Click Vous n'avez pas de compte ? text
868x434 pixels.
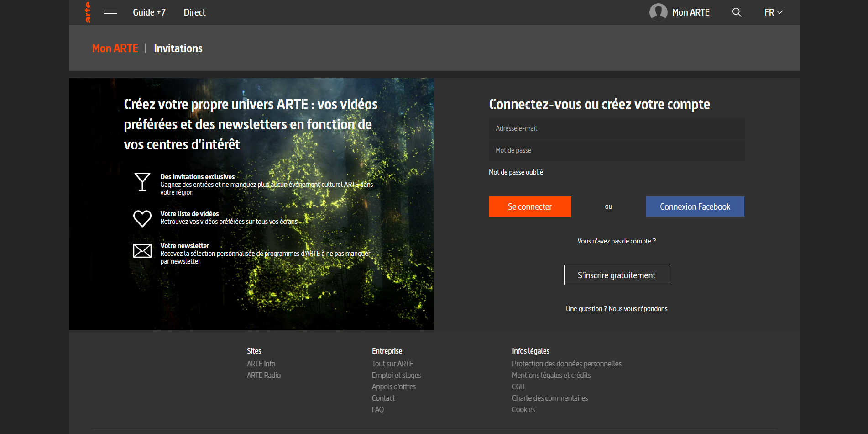[617, 241]
